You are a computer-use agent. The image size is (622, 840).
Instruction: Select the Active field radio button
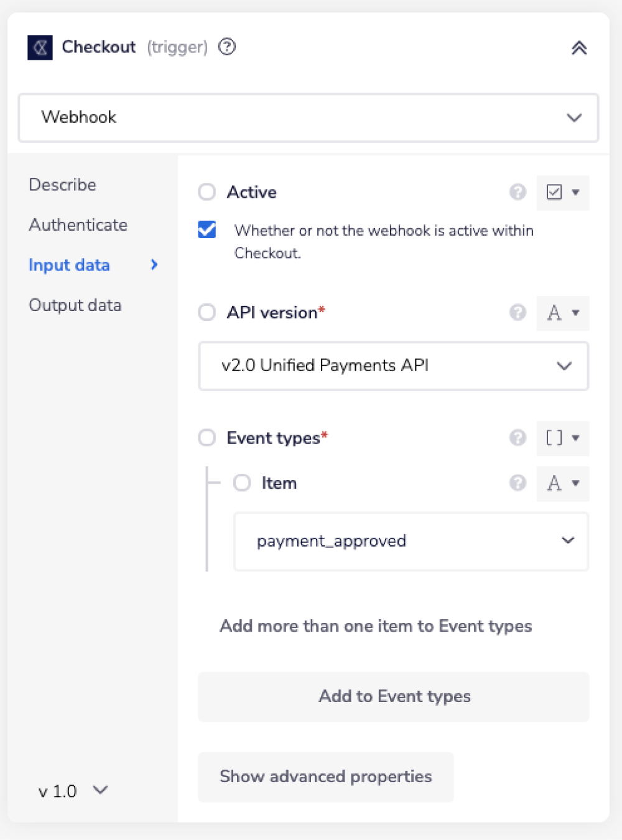click(207, 192)
